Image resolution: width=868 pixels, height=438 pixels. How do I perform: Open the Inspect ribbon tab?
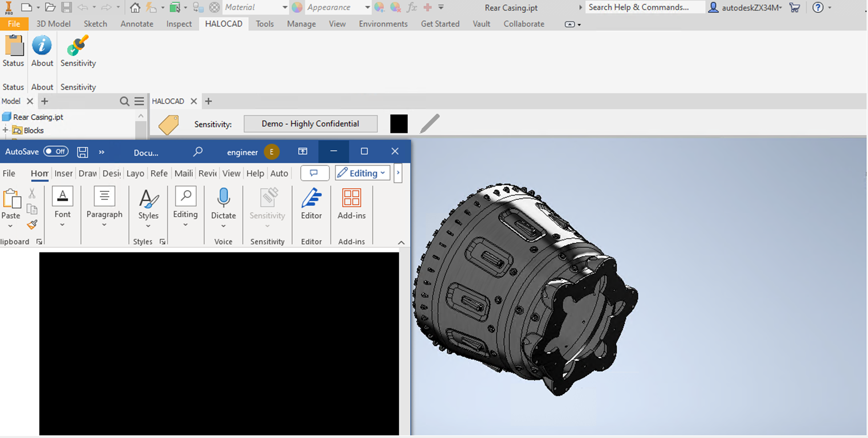(179, 24)
